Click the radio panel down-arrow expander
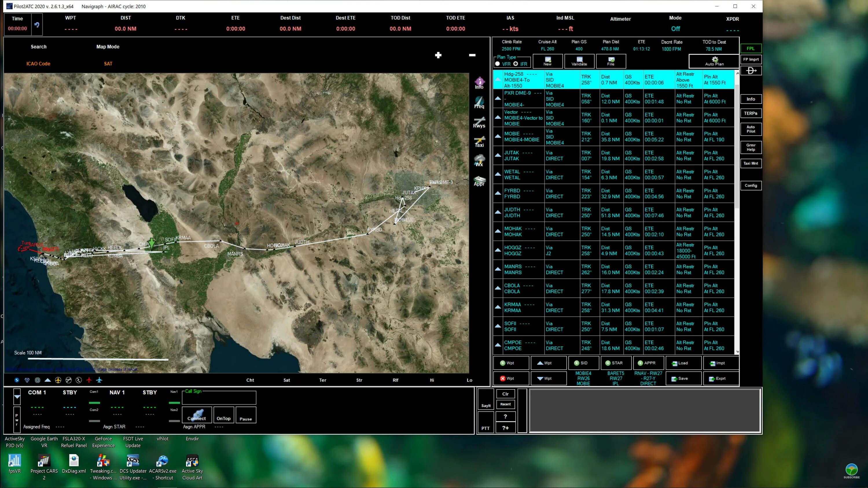Viewport: 868px width, 488px height. tap(17, 397)
